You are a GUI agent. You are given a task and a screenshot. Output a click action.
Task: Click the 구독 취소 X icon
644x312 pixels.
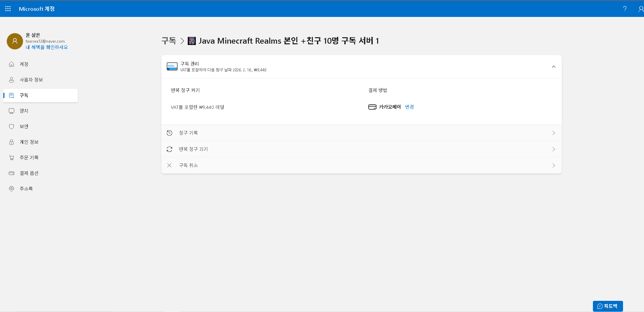click(x=169, y=165)
